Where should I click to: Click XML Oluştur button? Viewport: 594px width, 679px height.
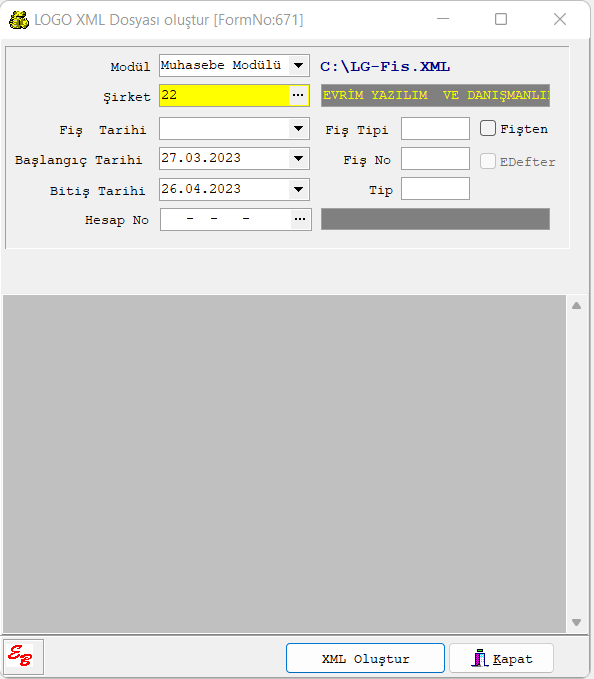365,658
